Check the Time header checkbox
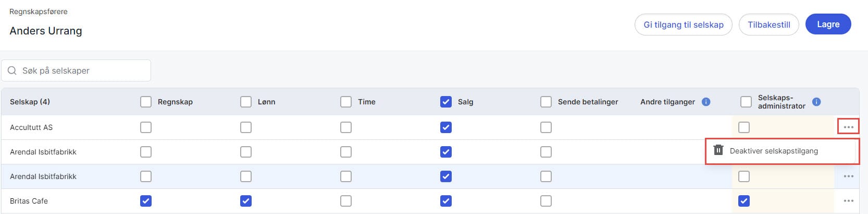 (x=346, y=102)
